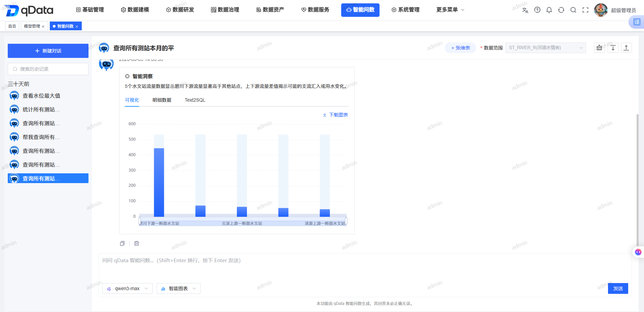Copy the answer using the copy icon

pyautogui.click(x=122, y=243)
